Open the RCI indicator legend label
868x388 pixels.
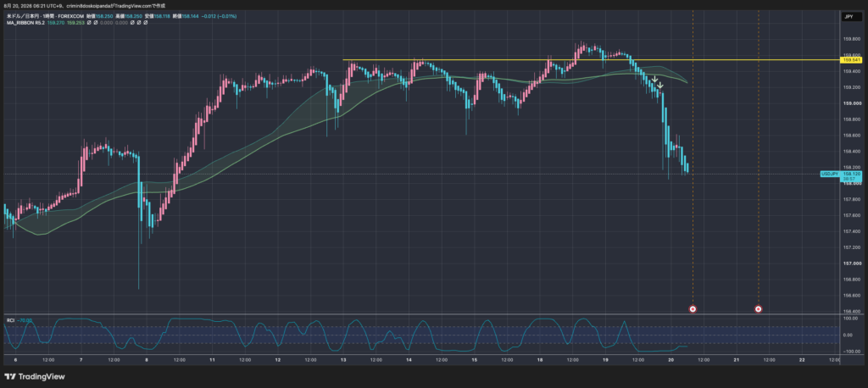(x=10, y=320)
